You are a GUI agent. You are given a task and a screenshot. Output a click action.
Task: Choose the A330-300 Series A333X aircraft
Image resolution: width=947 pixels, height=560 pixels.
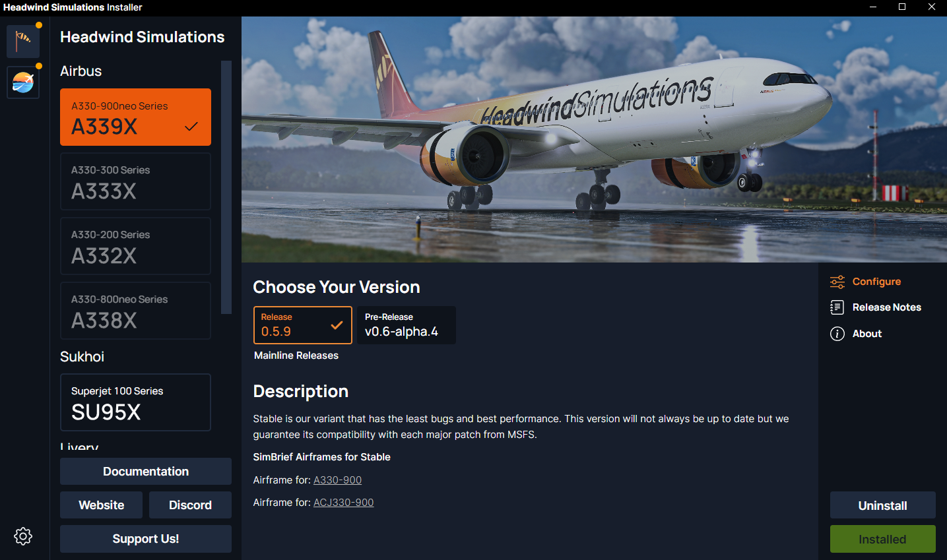[x=135, y=181]
